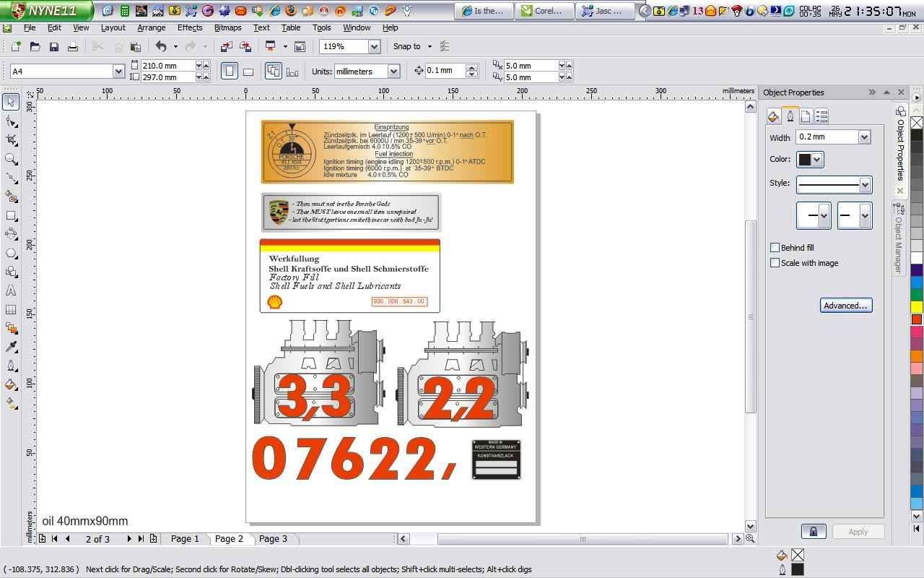Enable the Behind fill checkbox
Image resolution: width=924 pixels, height=578 pixels.
click(775, 247)
